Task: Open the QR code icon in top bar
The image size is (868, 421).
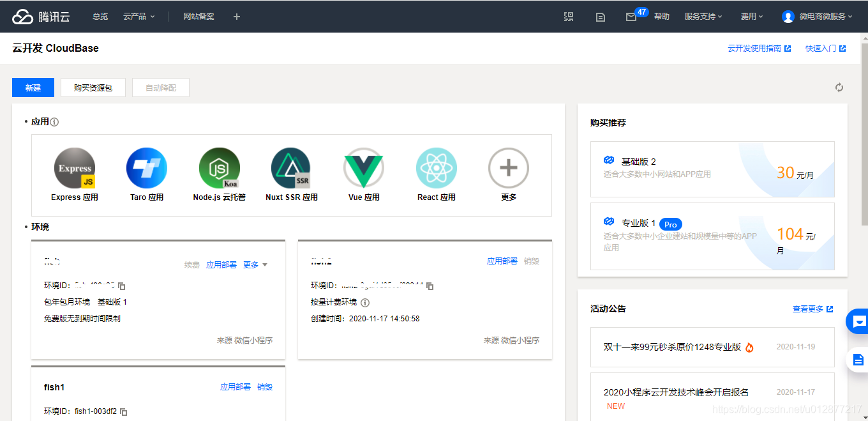Action: (x=569, y=17)
